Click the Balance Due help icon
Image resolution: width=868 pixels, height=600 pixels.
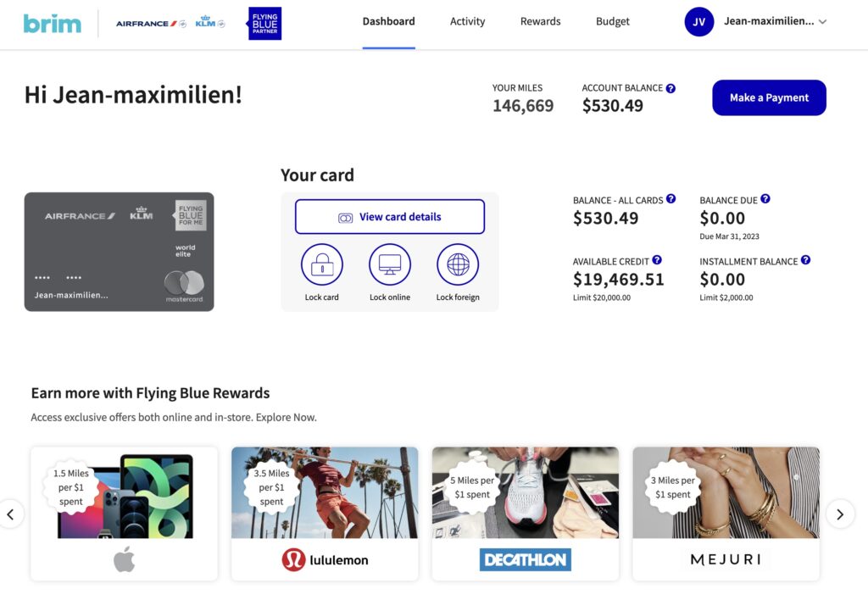pyautogui.click(x=765, y=200)
